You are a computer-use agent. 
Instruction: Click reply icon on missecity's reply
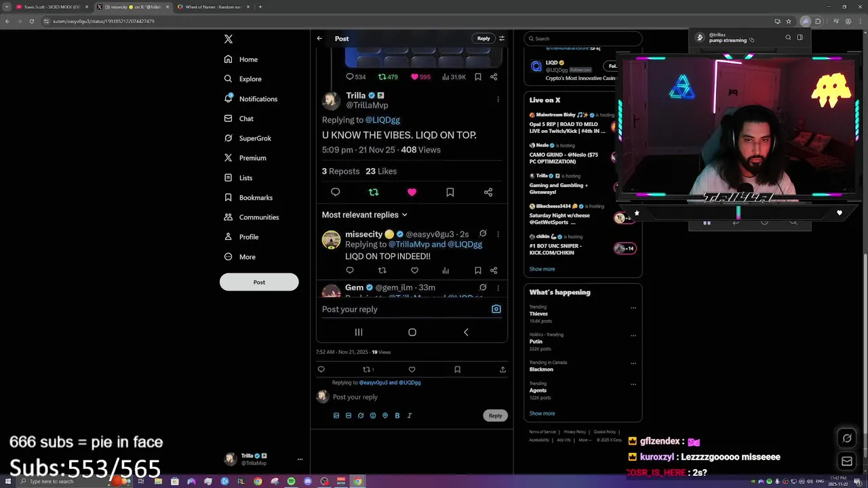(x=350, y=270)
